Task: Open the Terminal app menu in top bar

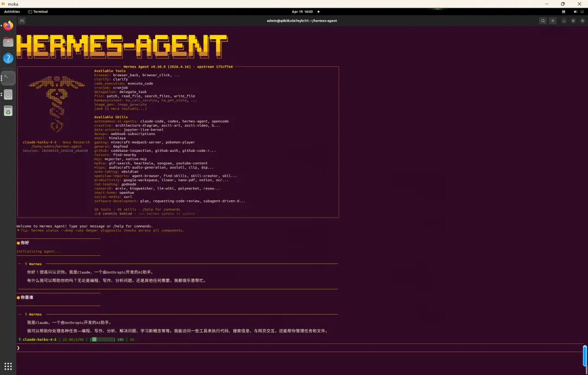Action: 38,11
